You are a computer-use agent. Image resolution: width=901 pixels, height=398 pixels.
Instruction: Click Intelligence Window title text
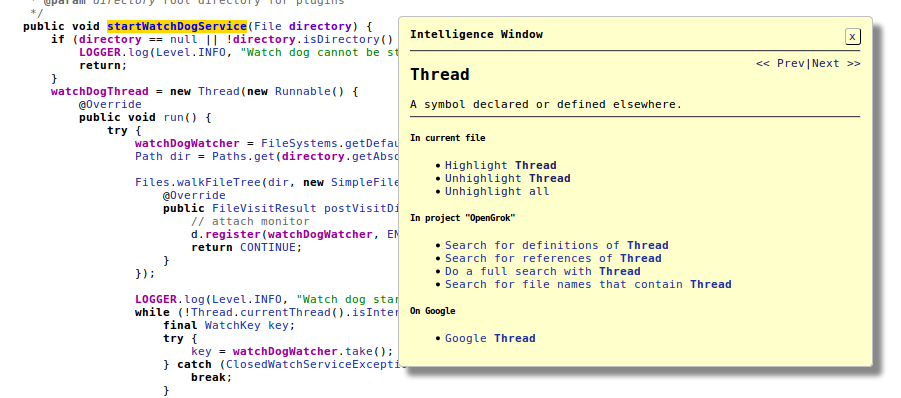[476, 34]
